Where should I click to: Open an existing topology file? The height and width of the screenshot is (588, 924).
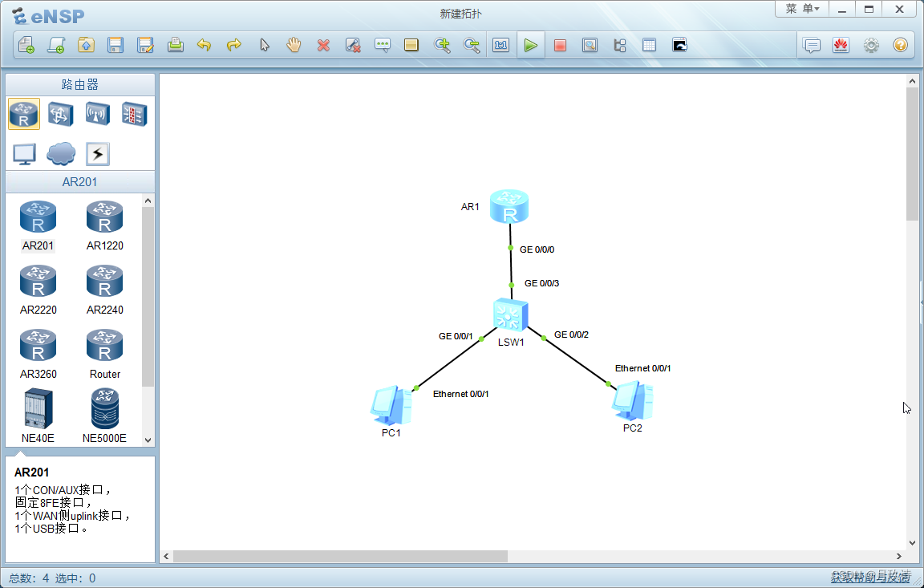click(x=86, y=46)
